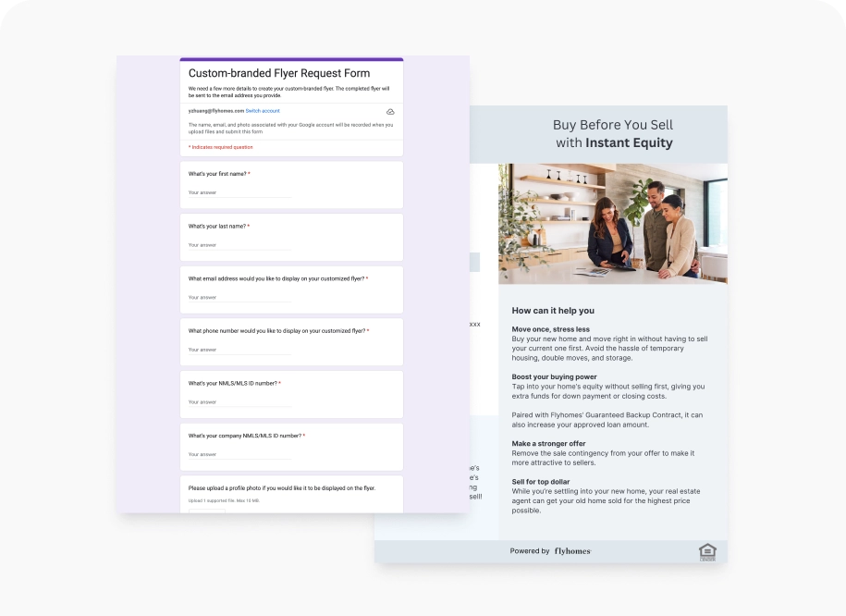Focus the first name answer field
Screen dimensions: 846x616
(239, 192)
